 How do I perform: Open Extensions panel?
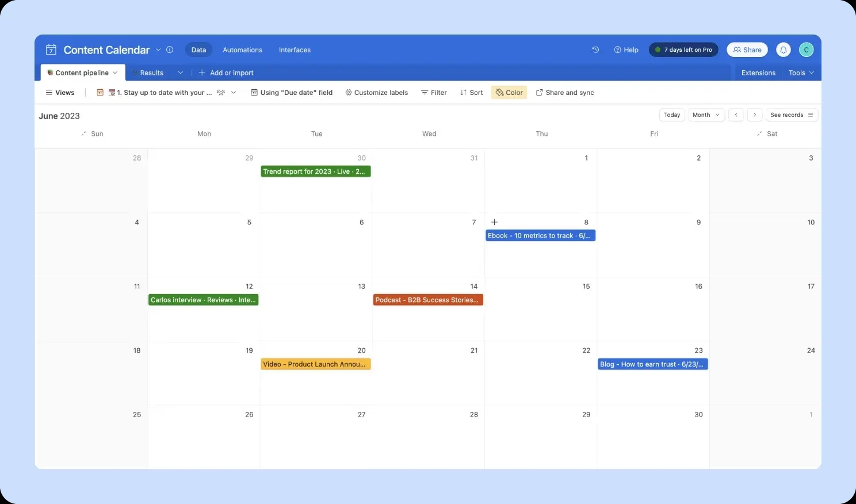coord(758,72)
